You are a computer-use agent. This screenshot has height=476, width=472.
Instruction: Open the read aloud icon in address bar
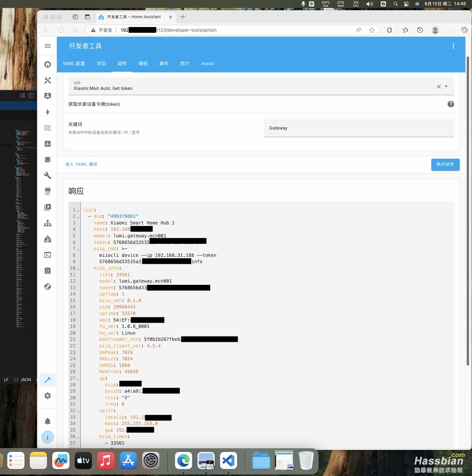point(359,30)
